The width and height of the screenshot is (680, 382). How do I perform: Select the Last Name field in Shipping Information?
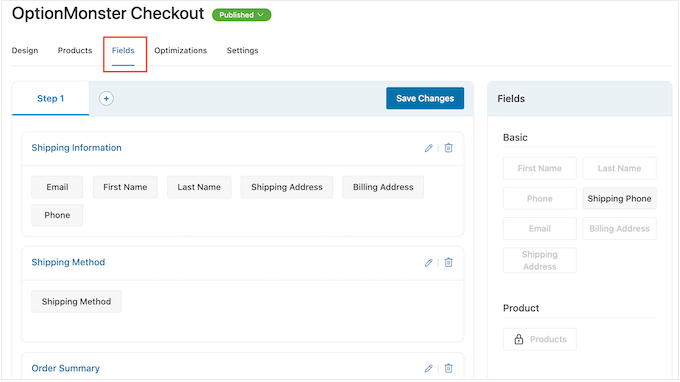coord(199,187)
